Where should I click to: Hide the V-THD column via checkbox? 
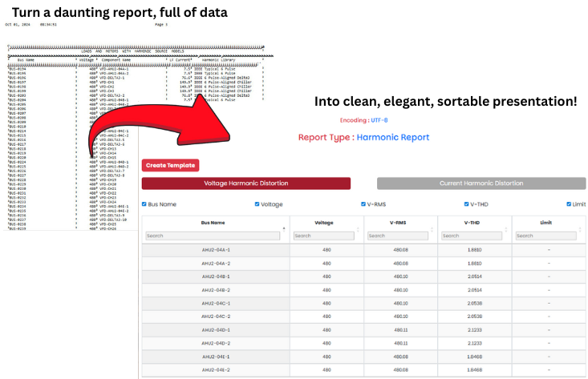tap(468, 204)
